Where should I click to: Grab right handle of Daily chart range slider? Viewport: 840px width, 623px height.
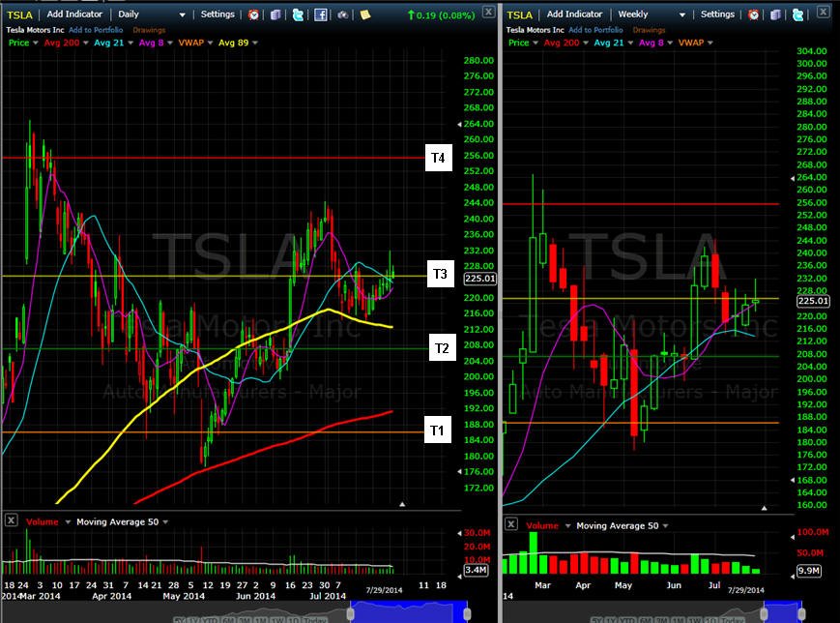pyautogui.click(x=467, y=612)
